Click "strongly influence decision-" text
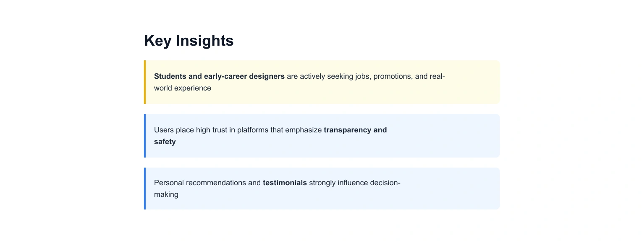 point(355,183)
